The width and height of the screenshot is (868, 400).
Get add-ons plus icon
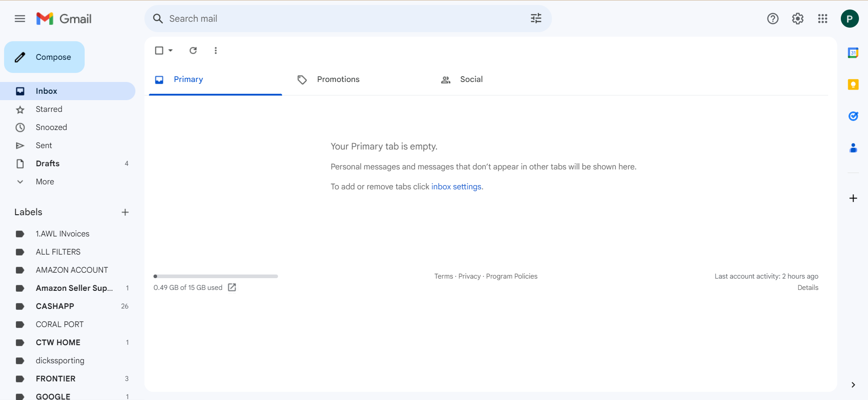pos(853,198)
